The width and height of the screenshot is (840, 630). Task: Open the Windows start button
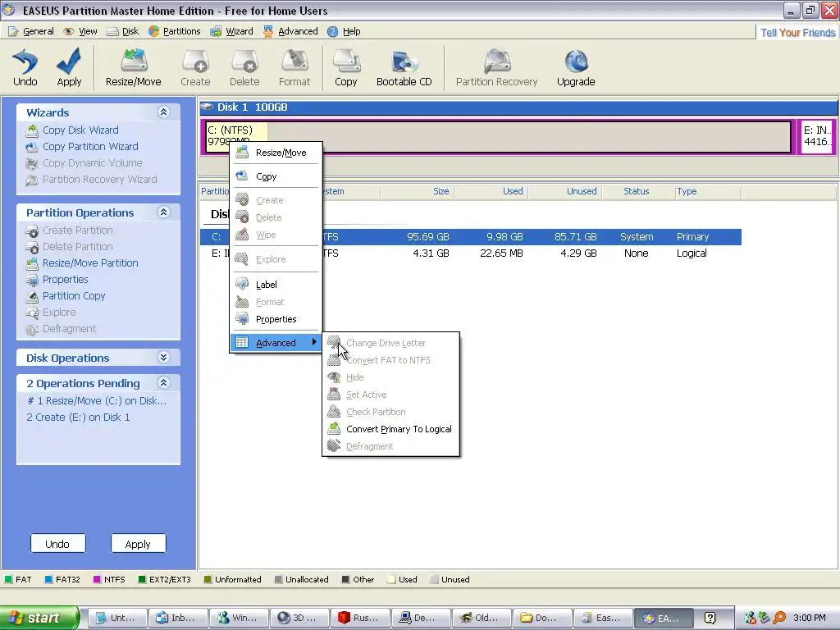click(39, 618)
